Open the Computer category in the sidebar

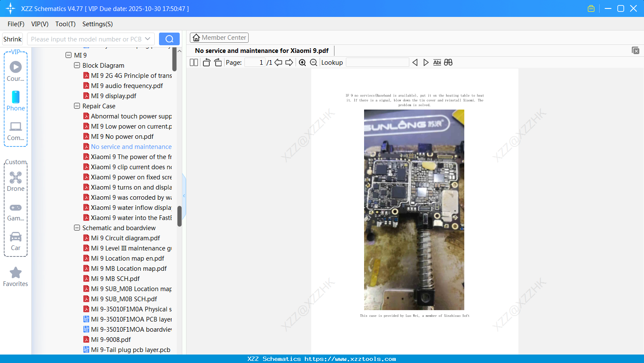coord(16,131)
